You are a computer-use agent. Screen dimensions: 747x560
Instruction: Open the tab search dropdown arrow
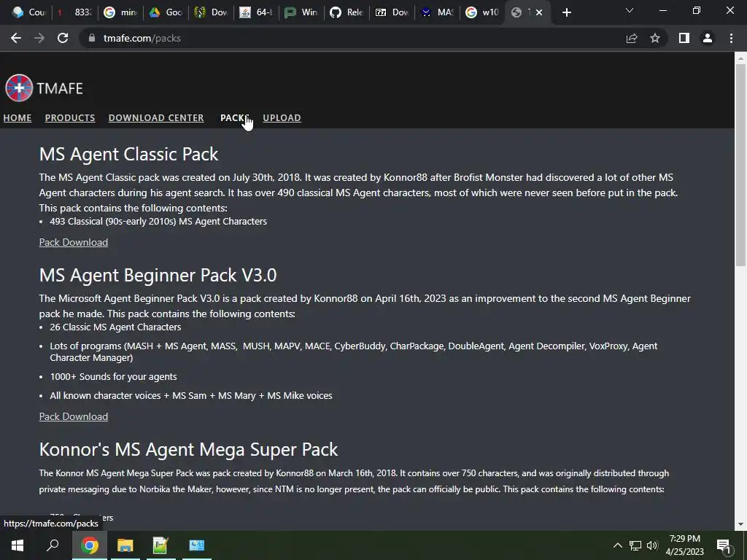pos(630,10)
